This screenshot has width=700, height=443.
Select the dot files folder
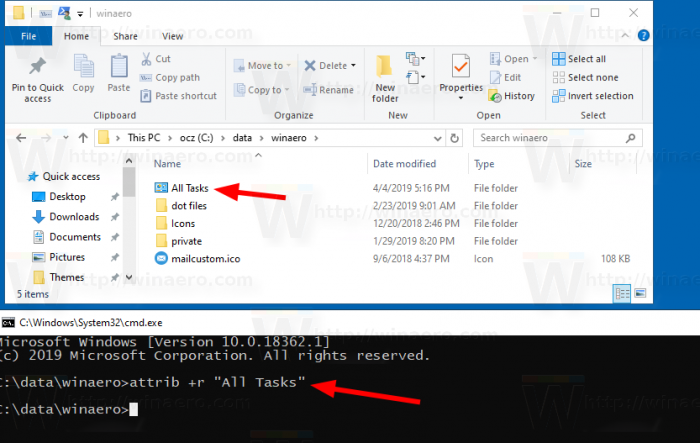(x=181, y=206)
